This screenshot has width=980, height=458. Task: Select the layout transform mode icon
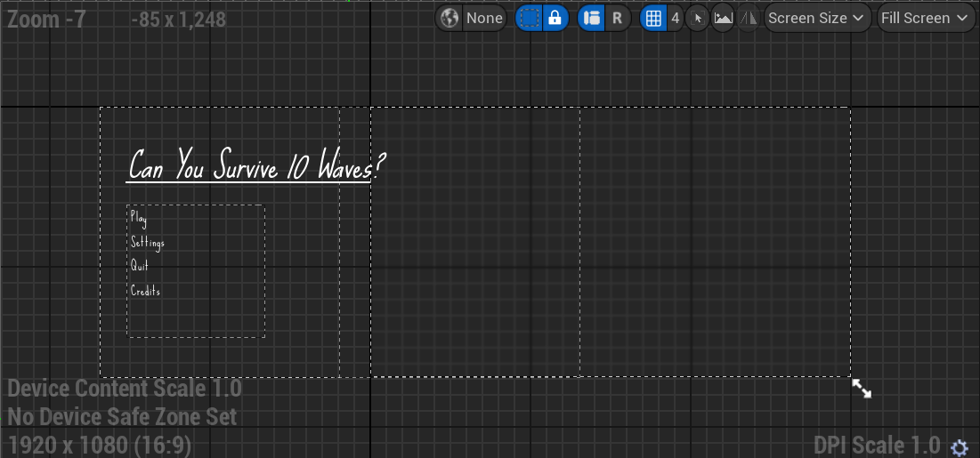(591, 18)
